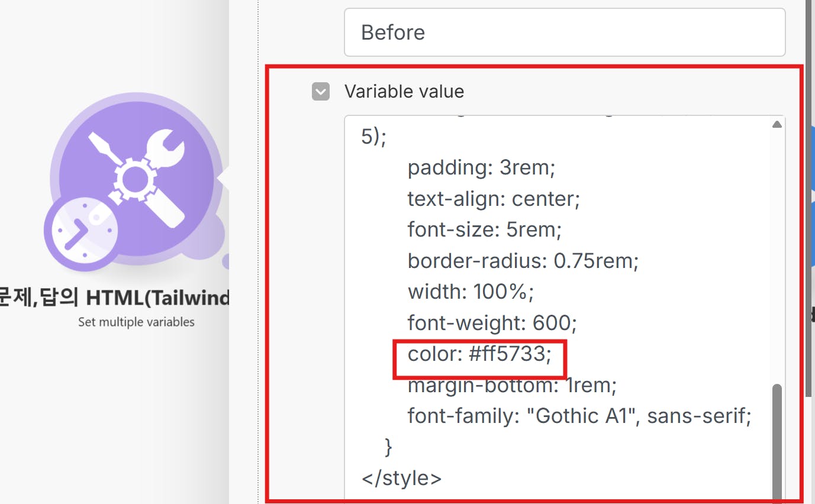Place cursor on closing </style> tag
The width and height of the screenshot is (815, 504).
click(x=401, y=478)
